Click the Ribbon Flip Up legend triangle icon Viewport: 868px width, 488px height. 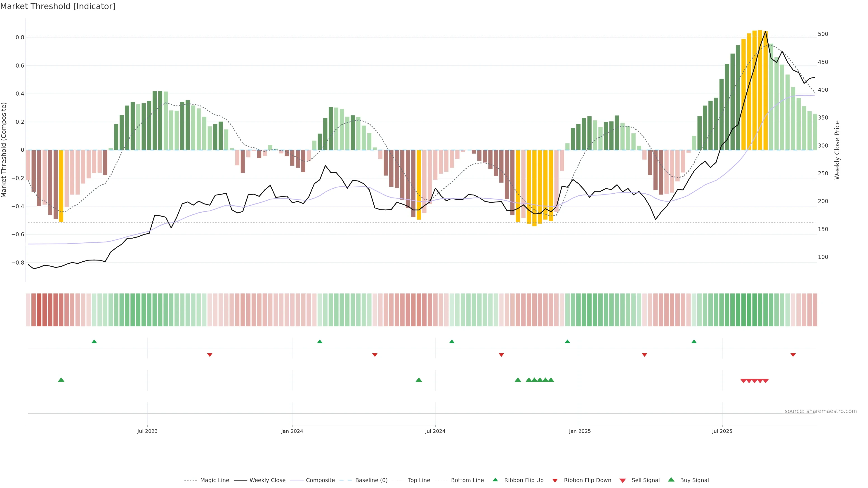pos(495,480)
